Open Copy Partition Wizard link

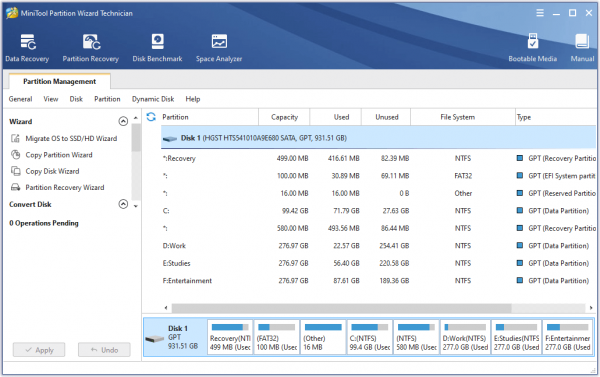tap(59, 155)
